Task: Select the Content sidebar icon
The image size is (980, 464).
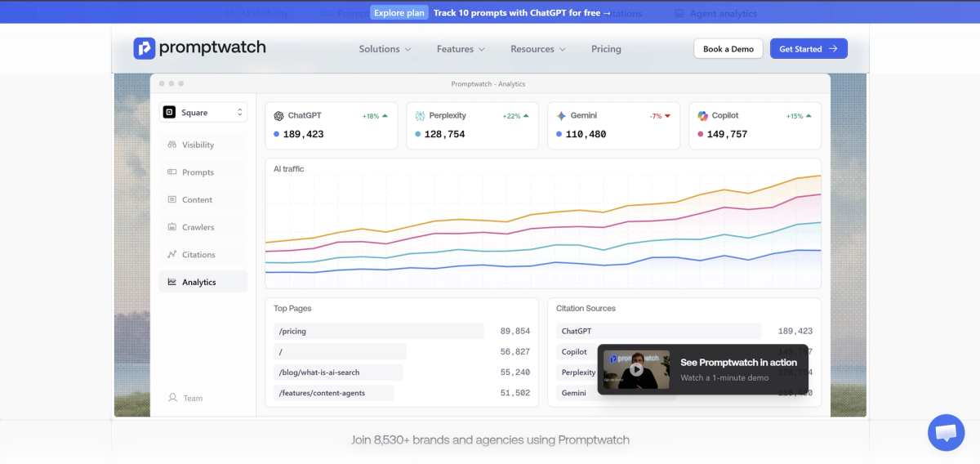Action: (x=172, y=199)
